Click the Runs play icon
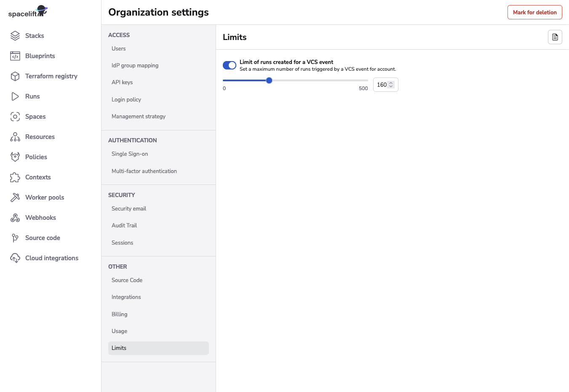Image resolution: width=569 pixels, height=392 pixels. point(15,96)
